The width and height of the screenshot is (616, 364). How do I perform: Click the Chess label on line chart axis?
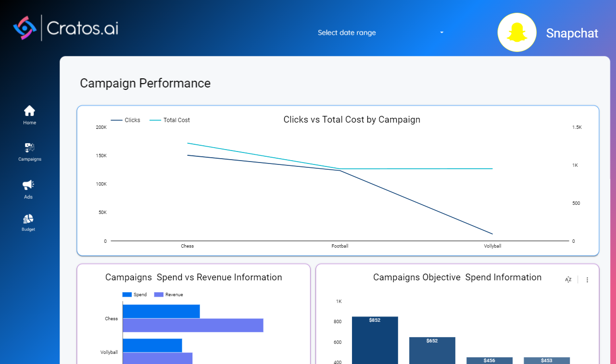[x=188, y=246]
